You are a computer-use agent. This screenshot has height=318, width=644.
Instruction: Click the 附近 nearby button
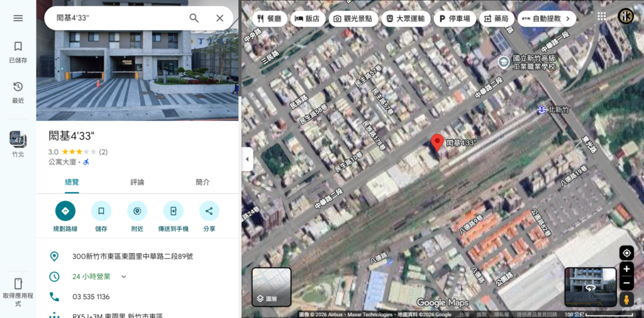[137, 217]
